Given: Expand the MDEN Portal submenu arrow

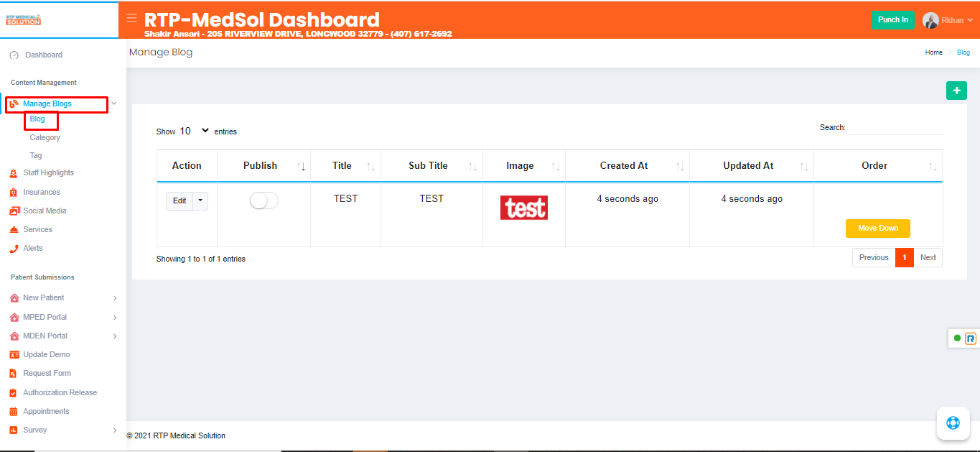Looking at the screenshot, I should [x=115, y=336].
